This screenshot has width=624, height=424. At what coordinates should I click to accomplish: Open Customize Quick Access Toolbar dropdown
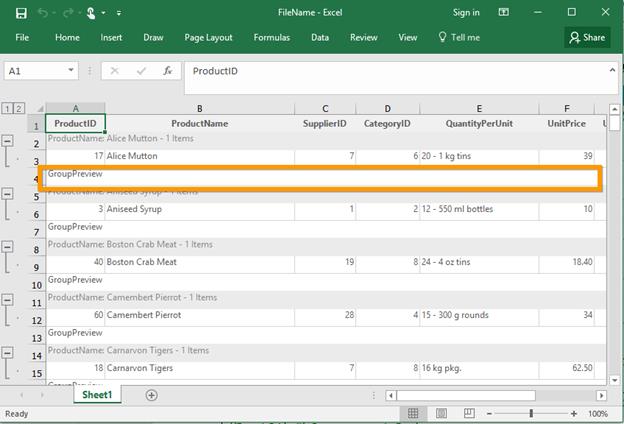119,13
